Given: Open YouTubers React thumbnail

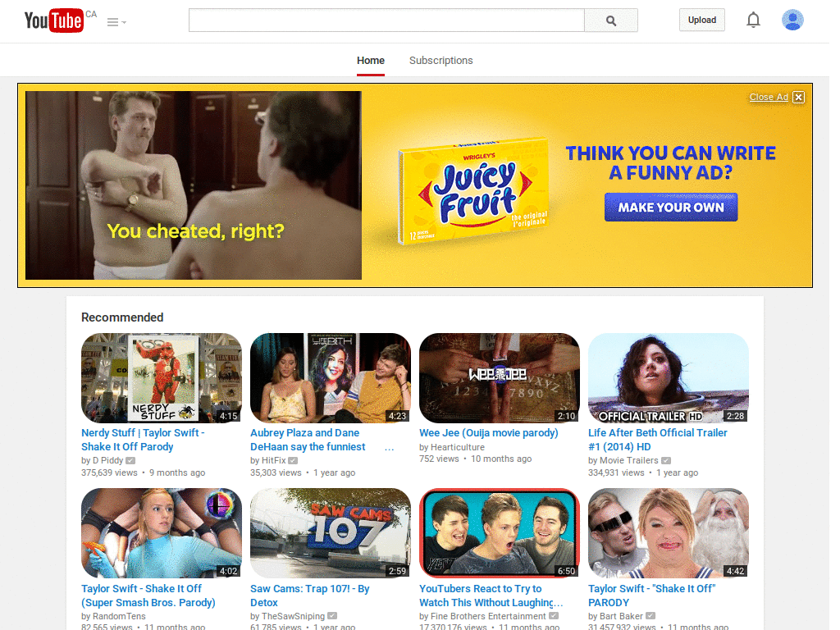Looking at the screenshot, I should [x=500, y=533].
